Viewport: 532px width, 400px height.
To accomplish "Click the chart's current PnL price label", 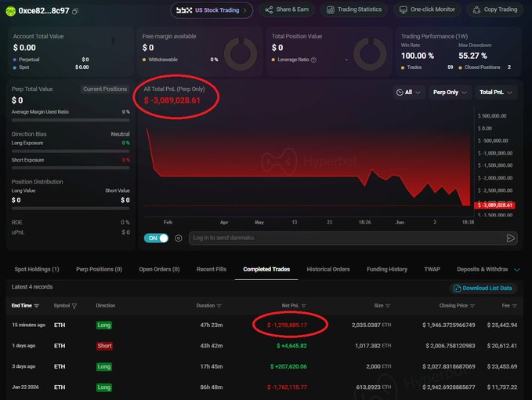I will 494,205.
